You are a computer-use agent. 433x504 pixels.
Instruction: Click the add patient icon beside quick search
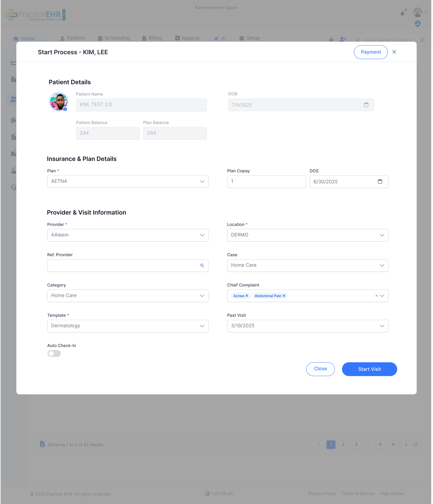pyautogui.click(x=343, y=39)
